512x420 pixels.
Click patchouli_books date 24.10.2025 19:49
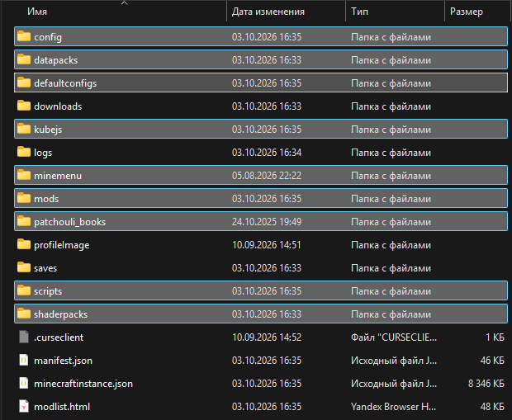coord(267,222)
